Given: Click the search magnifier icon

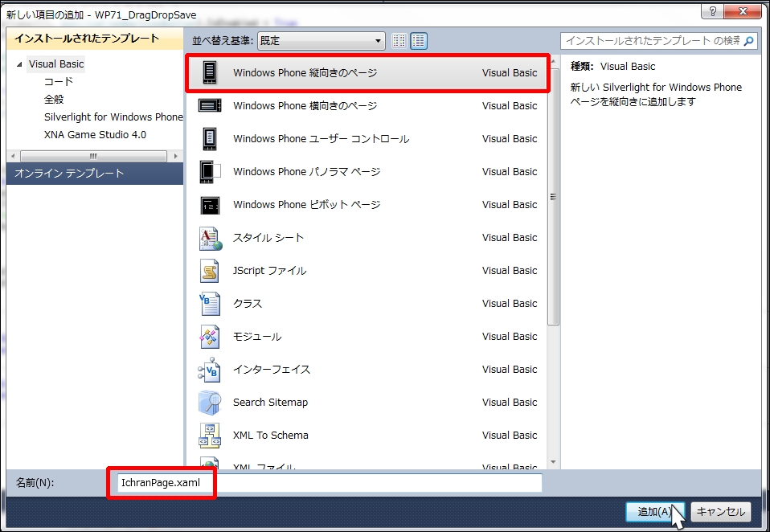Looking at the screenshot, I should [748, 41].
